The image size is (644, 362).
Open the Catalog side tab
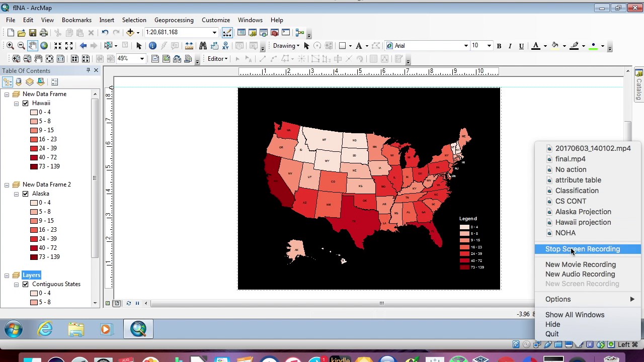(639, 85)
